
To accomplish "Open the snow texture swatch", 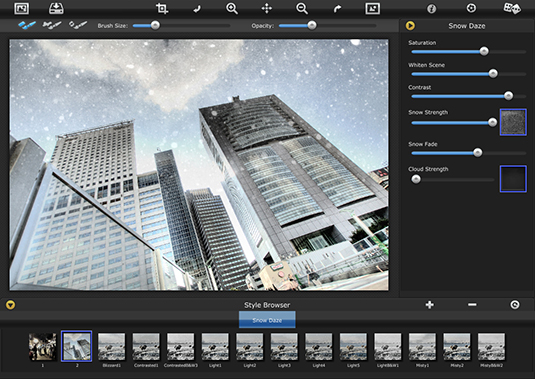I will [513, 122].
